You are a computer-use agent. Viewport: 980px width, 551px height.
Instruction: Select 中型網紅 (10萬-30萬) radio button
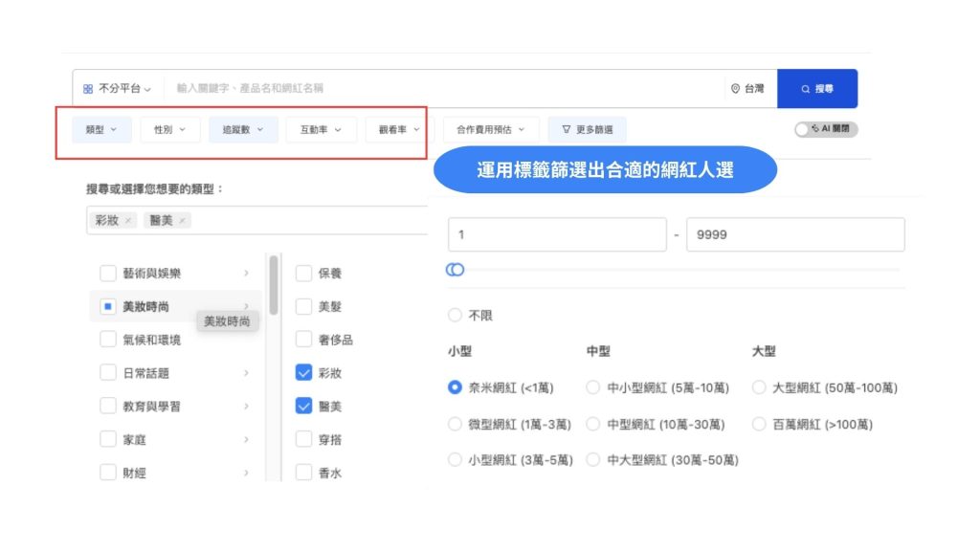(x=593, y=425)
